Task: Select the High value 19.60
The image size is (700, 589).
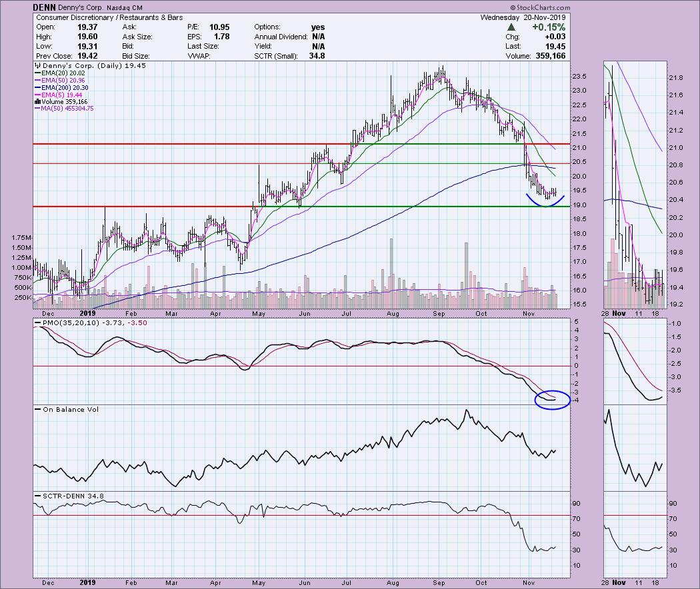Action: (x=87, y=37)
